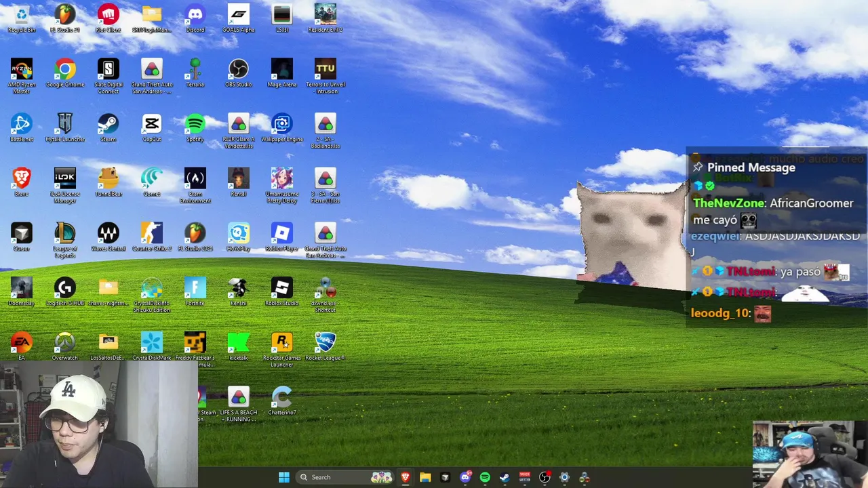The image size is (868, 488).
Task: Open OBS Studio desktop shortcut
Action: [239, 73]
